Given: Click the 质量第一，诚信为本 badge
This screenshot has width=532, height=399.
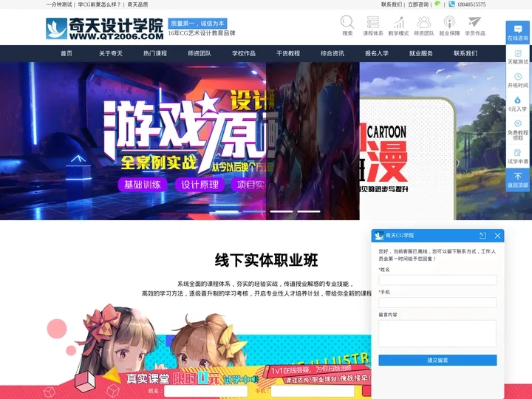Looking at the screenshot, I should 197,24.
